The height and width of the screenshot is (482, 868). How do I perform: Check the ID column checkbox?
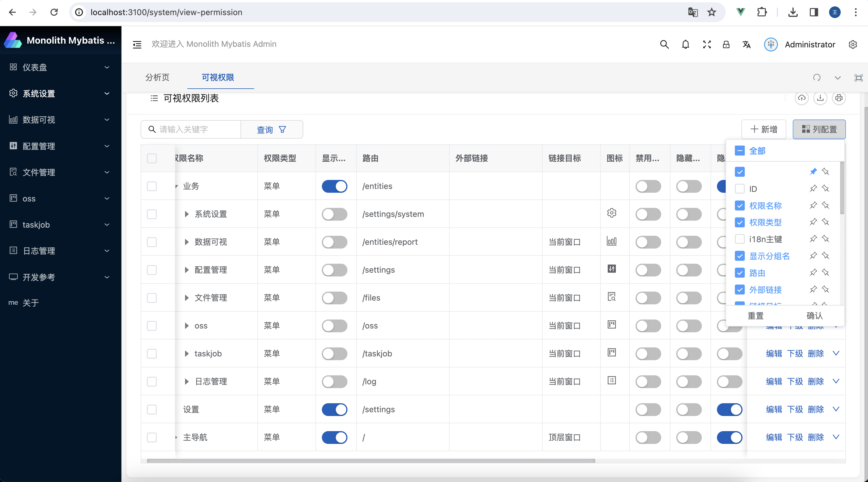tap(740, 189)
